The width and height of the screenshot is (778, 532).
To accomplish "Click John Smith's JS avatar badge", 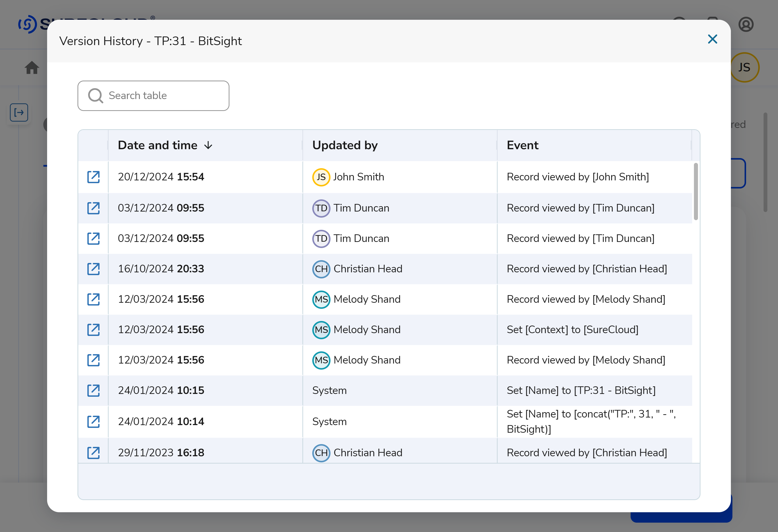I will pos(321,177).
